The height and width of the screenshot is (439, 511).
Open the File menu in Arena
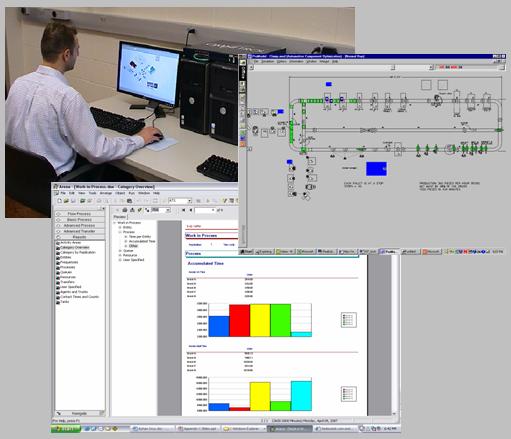63,193
